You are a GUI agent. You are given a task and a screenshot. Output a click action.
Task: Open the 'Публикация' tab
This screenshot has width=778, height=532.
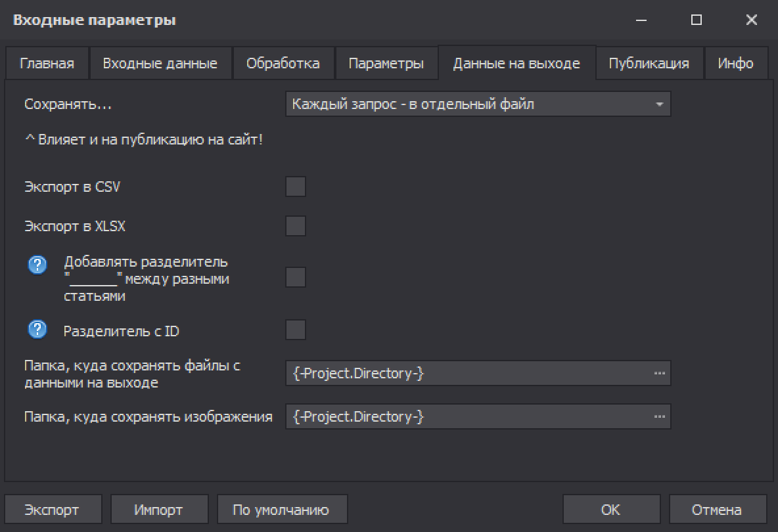649,64
